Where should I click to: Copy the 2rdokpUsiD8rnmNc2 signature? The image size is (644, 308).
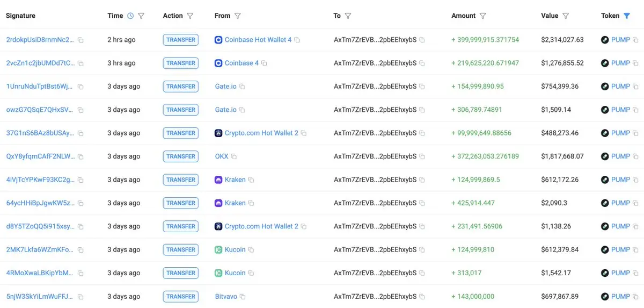[x=80, y=40]
